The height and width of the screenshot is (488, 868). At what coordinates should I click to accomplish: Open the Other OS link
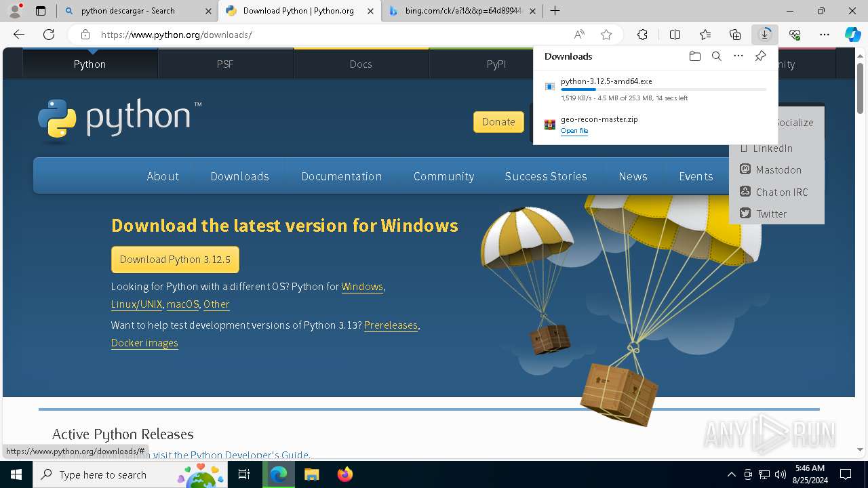pyautogui.click(x=216, y=304)
